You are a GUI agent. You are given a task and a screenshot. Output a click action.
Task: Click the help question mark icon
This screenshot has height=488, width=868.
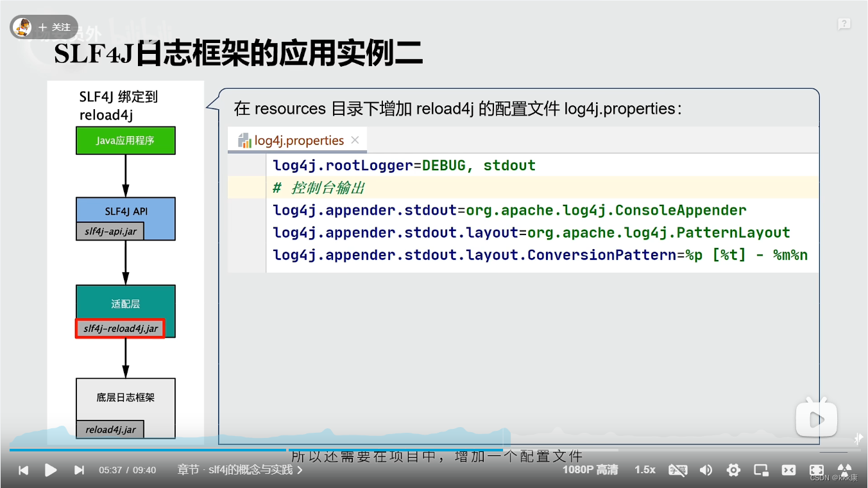[x=844, y=24]
